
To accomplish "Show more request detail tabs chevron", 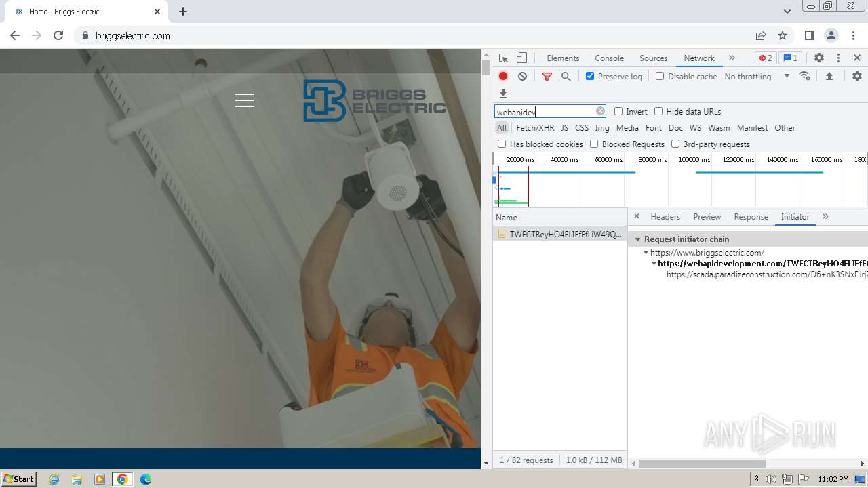I will click(825, 216).
